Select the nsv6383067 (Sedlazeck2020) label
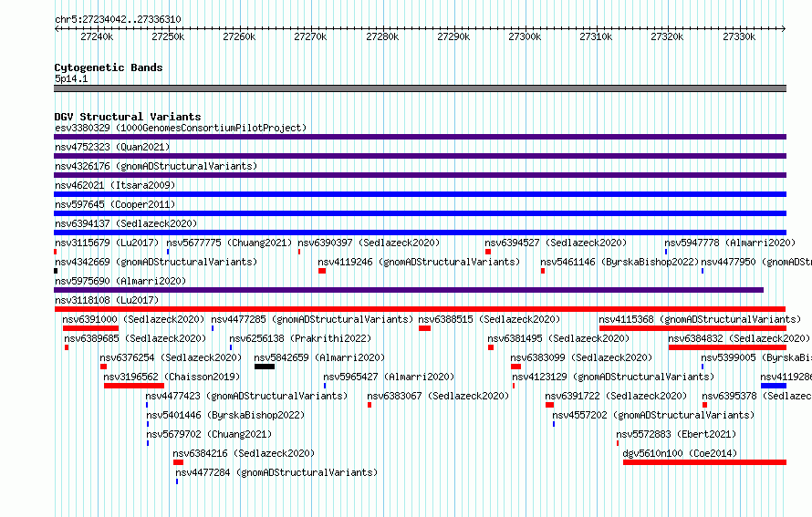 [x=438, y=396]
